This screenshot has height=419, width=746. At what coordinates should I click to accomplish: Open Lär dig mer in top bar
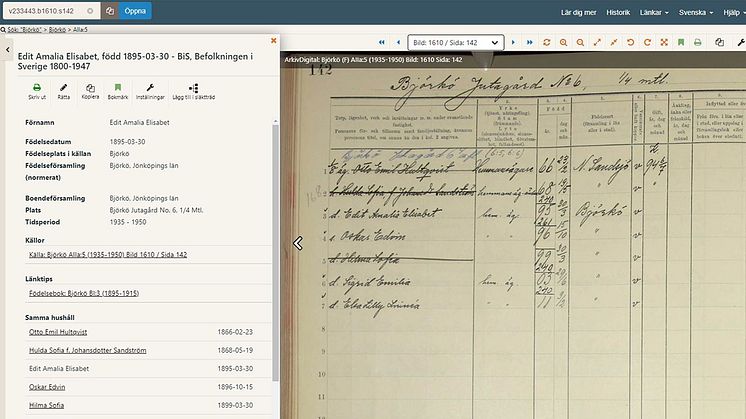point(578,12)
